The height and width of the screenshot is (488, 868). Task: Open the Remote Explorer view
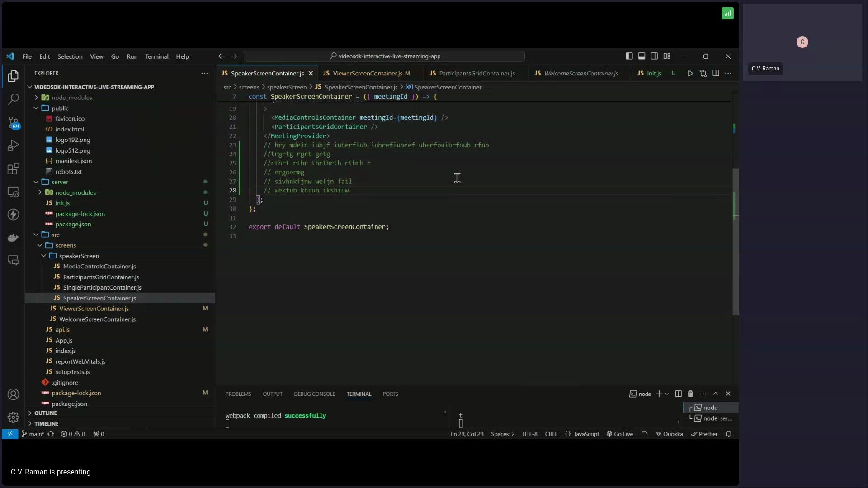pos(13,192)
